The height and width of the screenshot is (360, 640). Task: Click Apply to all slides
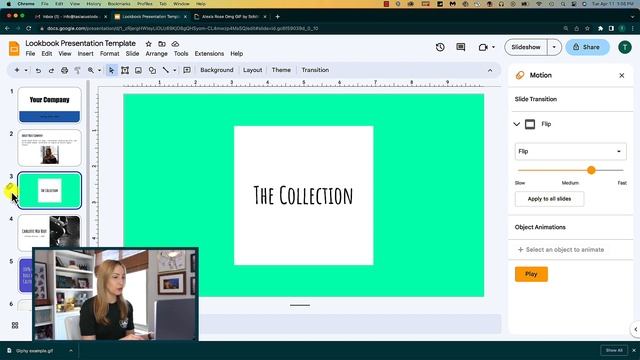click(x=549, y=199)
